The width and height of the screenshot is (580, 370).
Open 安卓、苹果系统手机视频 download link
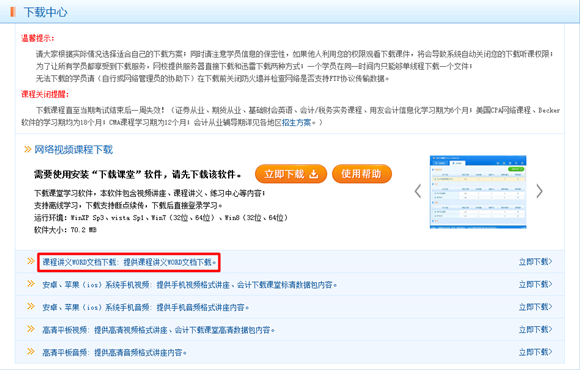click(189, 285)
